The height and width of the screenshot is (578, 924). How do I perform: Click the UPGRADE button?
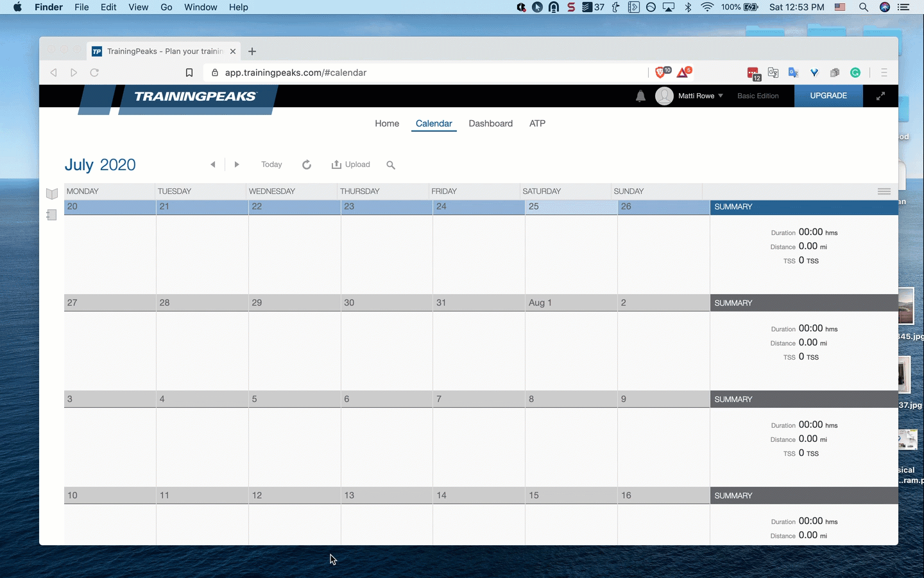pyautogui.click(x=828, y=96)
